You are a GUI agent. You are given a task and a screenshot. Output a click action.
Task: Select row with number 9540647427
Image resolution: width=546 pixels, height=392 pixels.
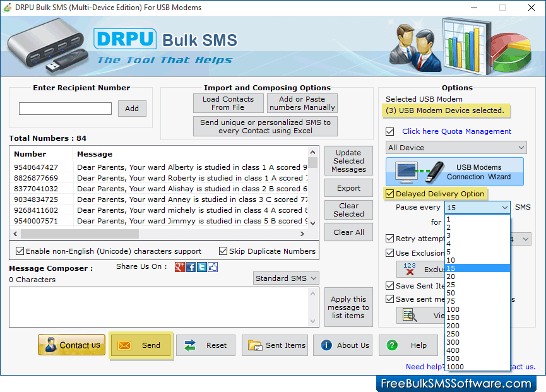(x=160, y=167)
